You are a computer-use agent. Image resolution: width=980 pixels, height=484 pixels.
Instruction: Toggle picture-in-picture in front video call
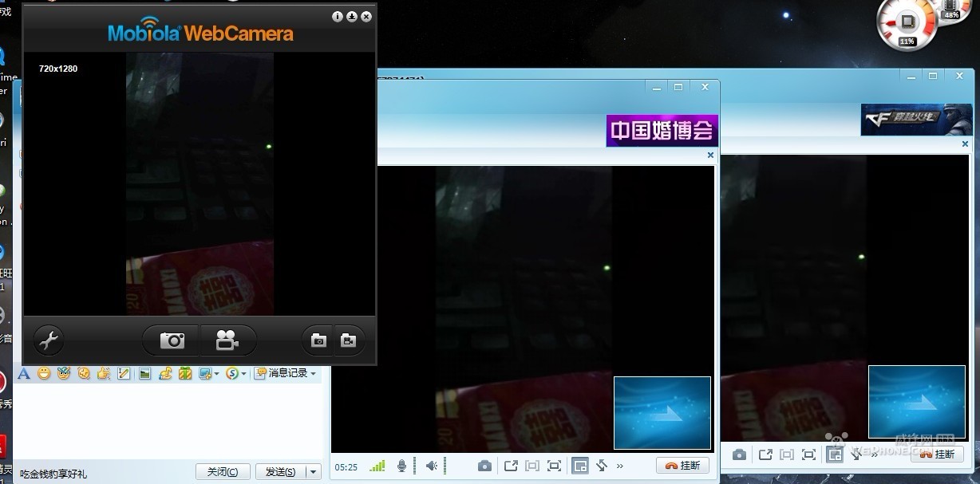580,466
